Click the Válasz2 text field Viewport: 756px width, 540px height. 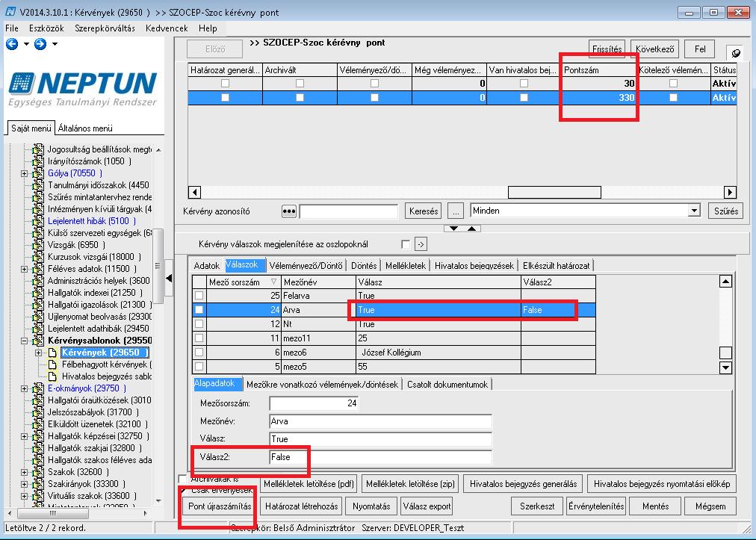tap(381, 457)
